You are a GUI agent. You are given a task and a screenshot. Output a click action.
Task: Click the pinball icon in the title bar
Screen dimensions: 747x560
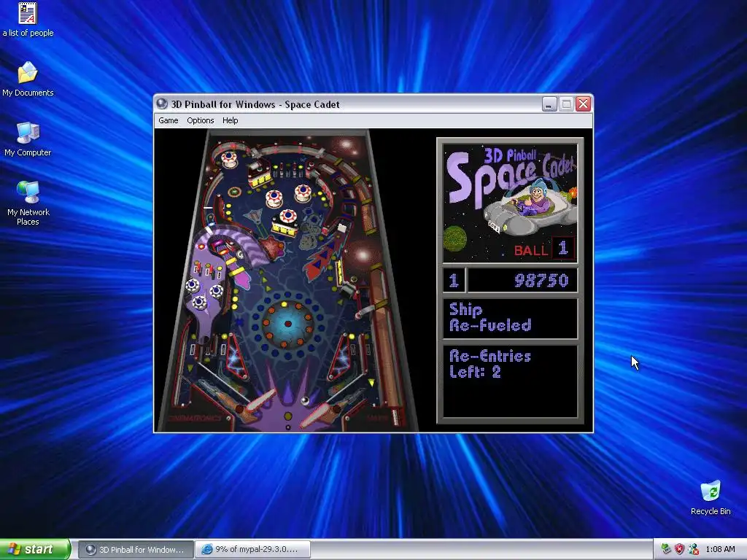tap(162, 104)
